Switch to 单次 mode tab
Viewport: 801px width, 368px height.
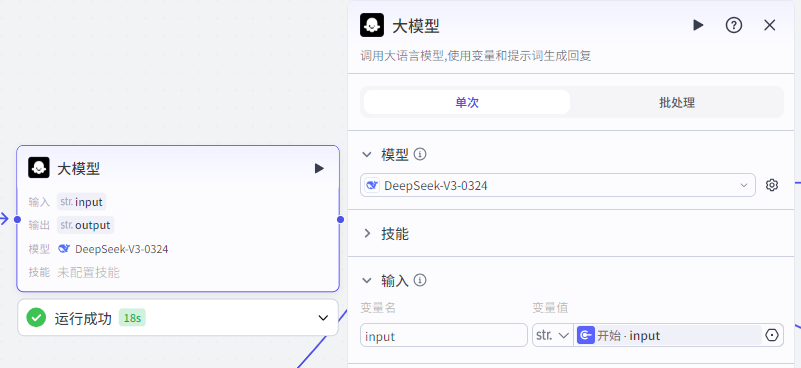(466, 102)
